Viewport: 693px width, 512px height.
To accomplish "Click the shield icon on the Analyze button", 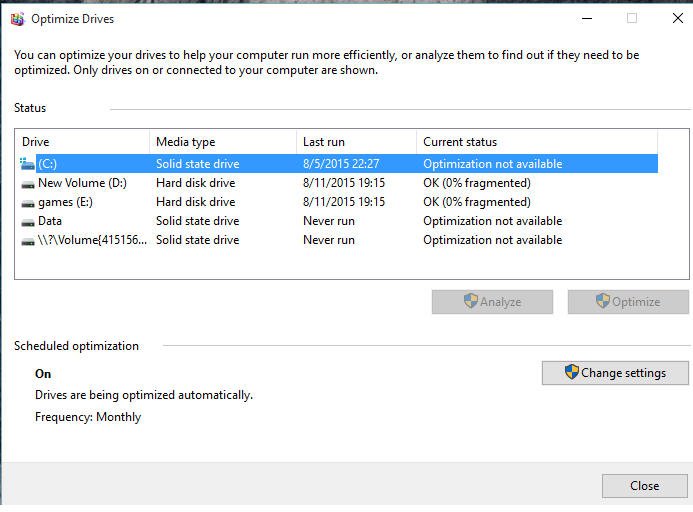I will pos(471,301).
